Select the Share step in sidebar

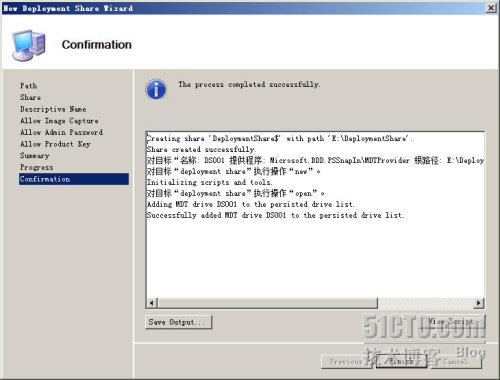[x=30, y=97]
